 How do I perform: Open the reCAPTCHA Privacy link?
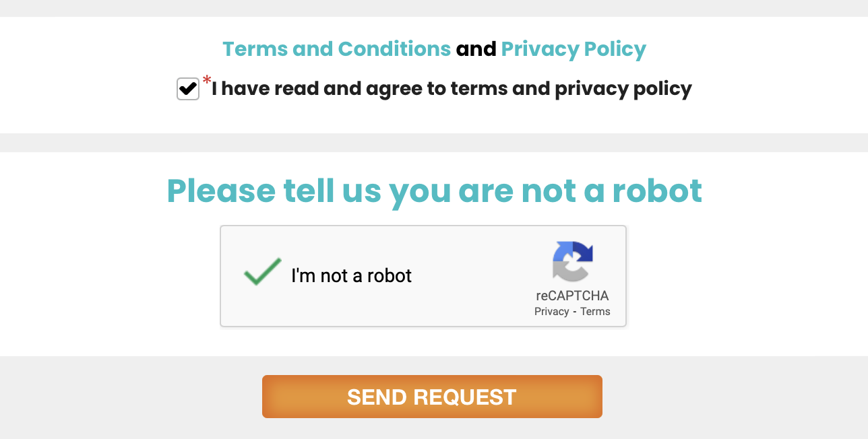[x=551, y=311]
